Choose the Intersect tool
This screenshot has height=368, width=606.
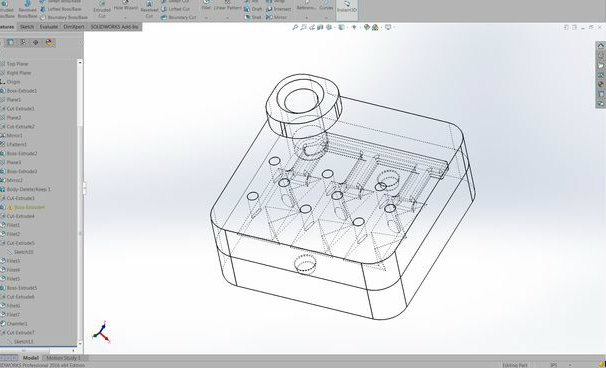(279, 9)
